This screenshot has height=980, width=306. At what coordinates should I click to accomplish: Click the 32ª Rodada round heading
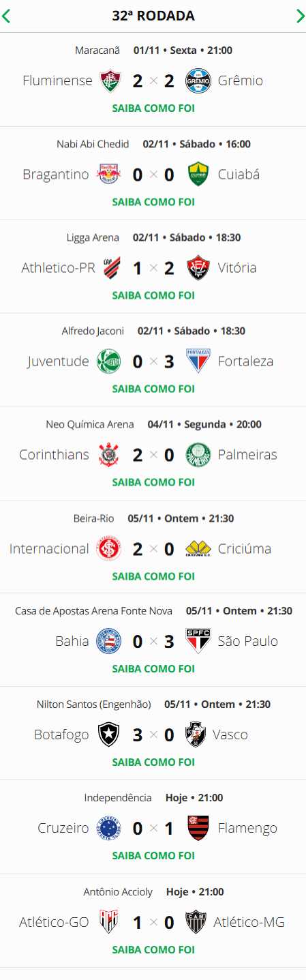point(153,16)
